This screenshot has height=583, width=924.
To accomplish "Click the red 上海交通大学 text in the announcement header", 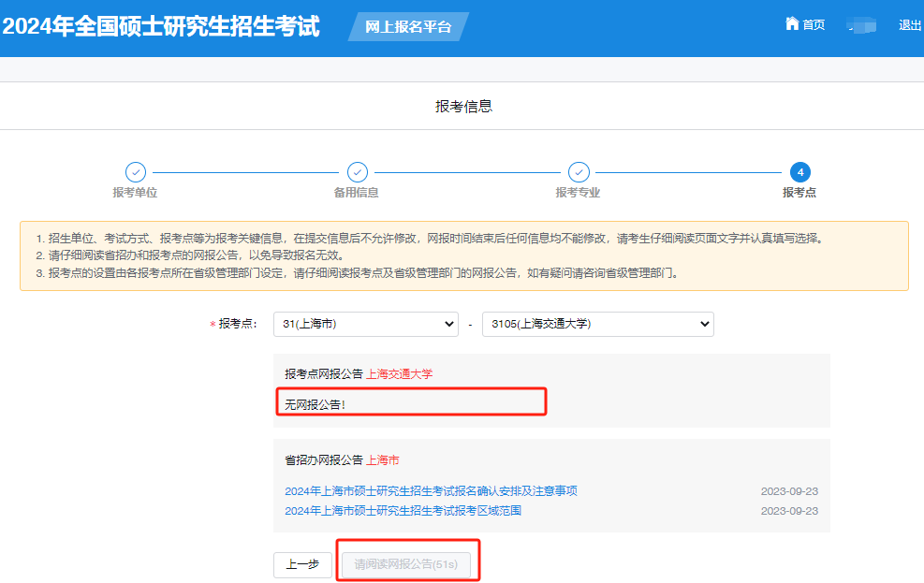I will [400, 374].
